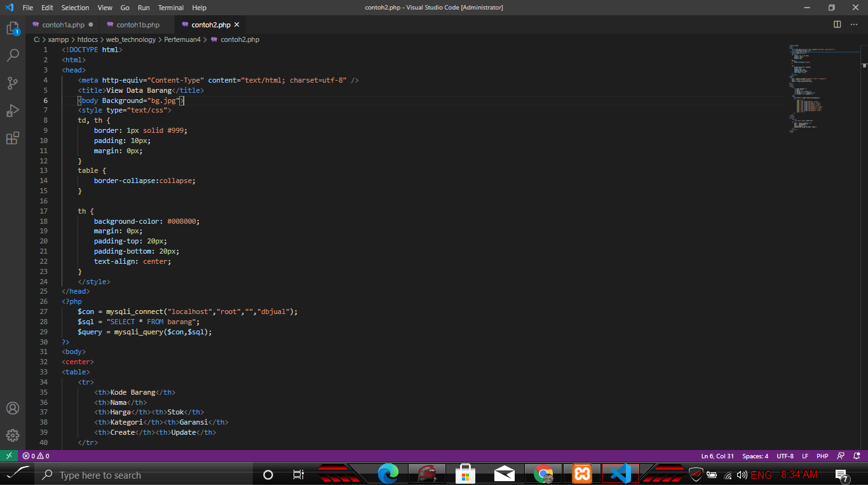Change indentation via Spaces: 4
Screen dimensions: 868x485
click(x=755, y=456)
